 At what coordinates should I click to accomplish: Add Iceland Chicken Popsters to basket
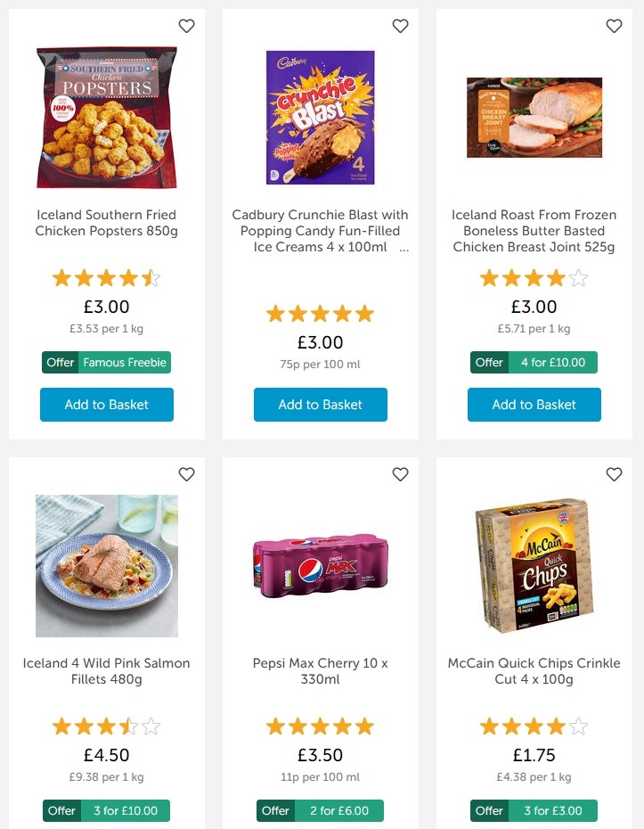pos(106,404)
